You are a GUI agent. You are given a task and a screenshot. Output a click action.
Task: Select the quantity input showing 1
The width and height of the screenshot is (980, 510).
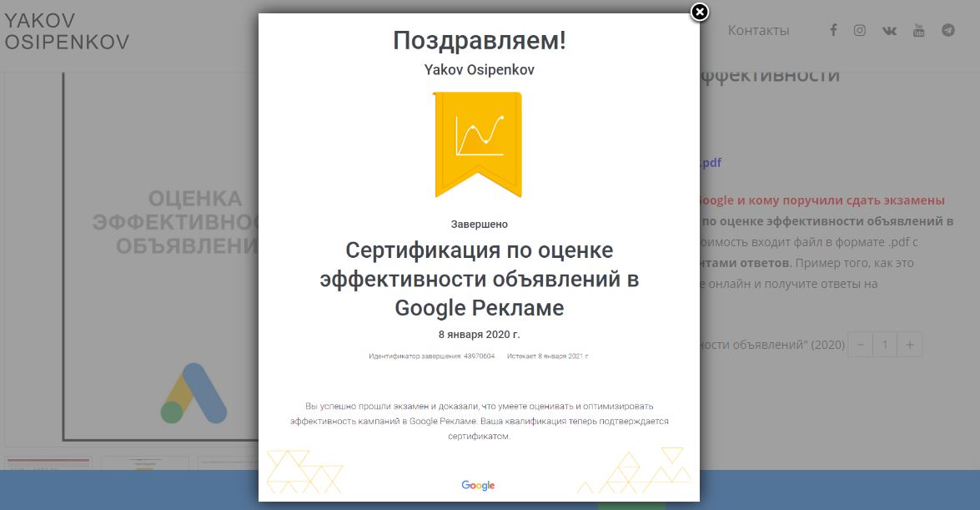(x=884, y=344)
